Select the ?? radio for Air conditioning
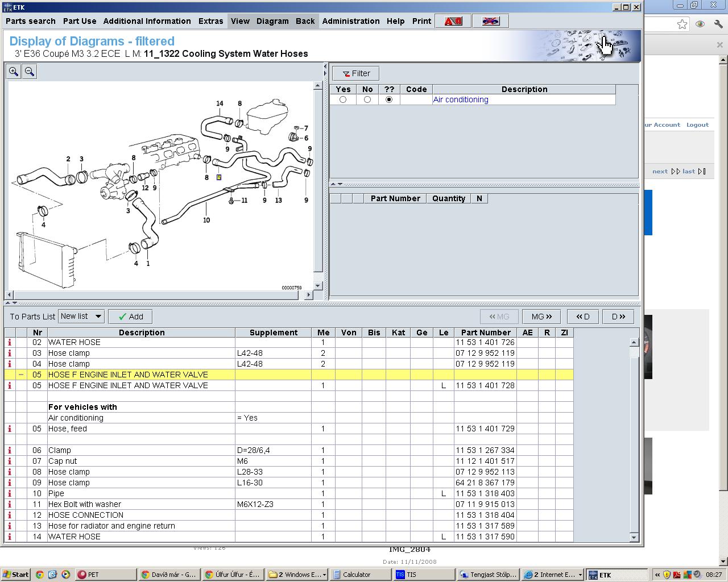 389,99
